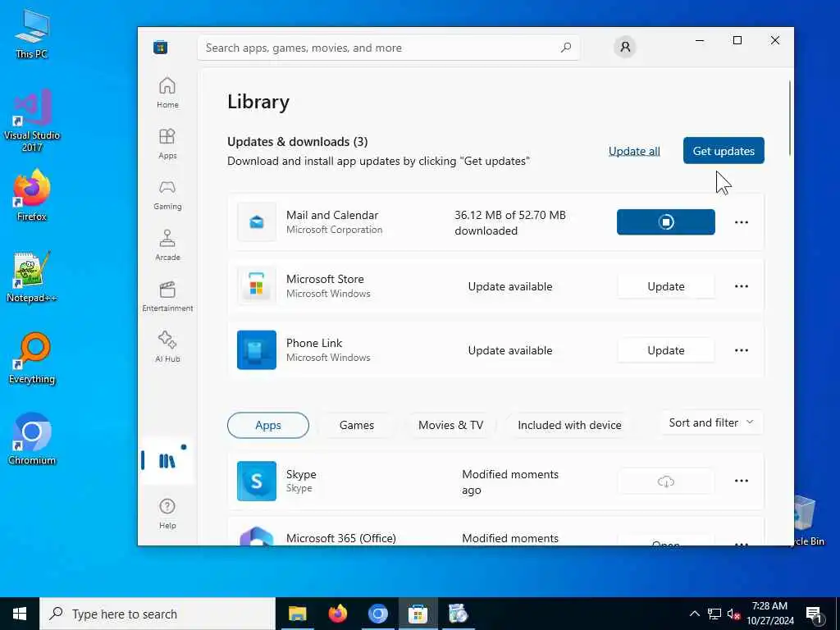Click the store search input field

point(389,48)
